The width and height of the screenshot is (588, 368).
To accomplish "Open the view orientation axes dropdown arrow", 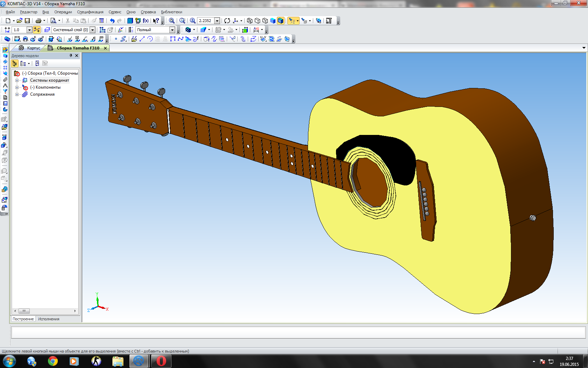I will point(241,21).
